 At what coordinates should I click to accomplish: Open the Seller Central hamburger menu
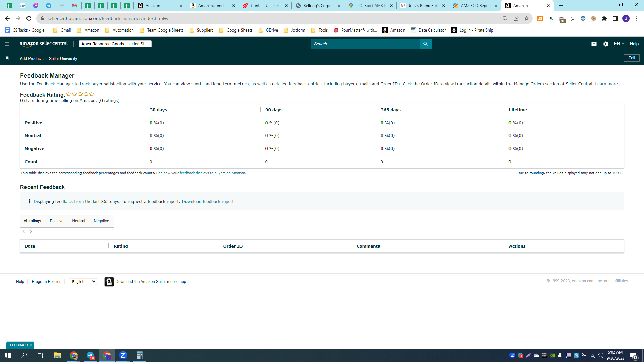pyautogui.click(x=7, y=44)
